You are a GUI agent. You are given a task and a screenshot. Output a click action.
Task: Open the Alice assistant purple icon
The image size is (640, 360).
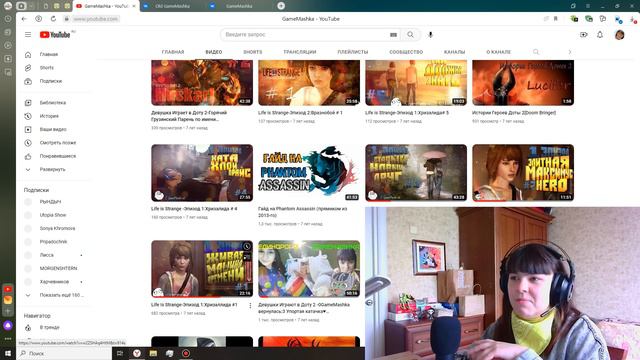coord(8,325)
